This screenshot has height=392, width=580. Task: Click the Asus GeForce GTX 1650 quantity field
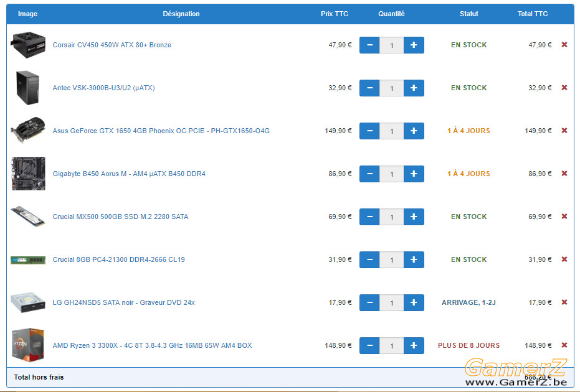[x=392, y=131]
